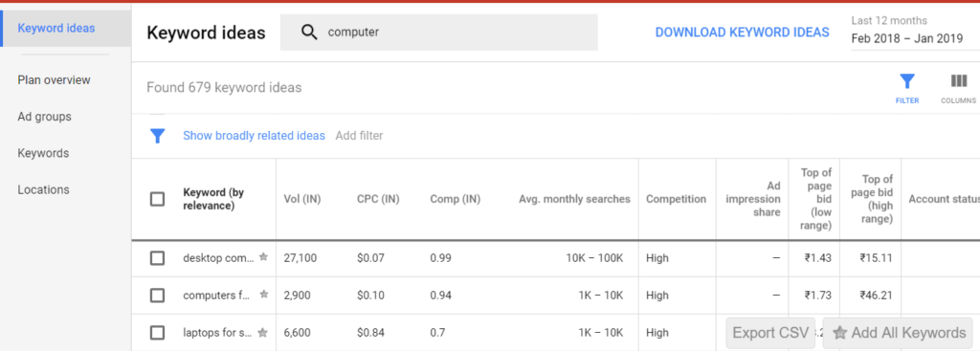
Task: Open the Columns icon
Action: tap(959, 81)
